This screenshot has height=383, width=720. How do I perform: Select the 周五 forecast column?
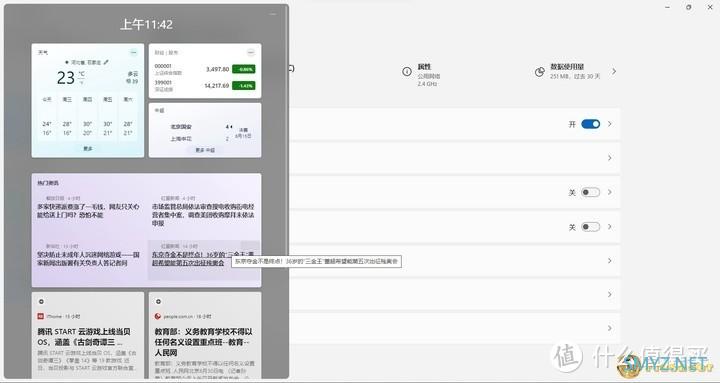pos(107,117)
